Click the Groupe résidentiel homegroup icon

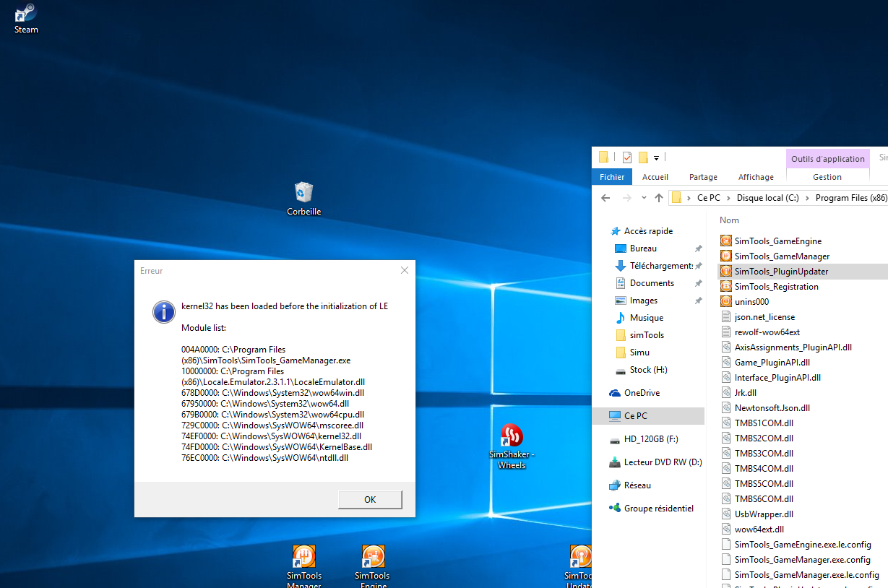coord(615,509)
